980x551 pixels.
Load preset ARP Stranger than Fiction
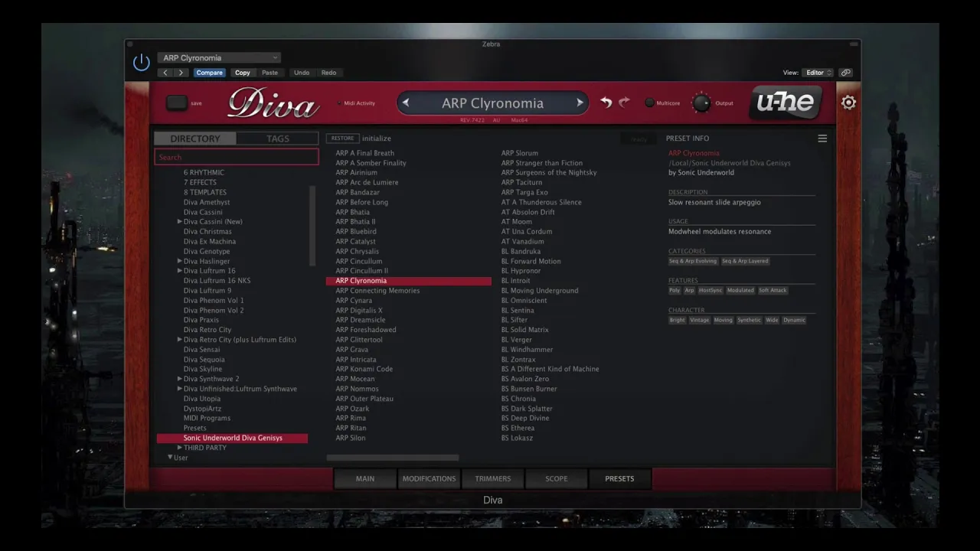[542, 163]
